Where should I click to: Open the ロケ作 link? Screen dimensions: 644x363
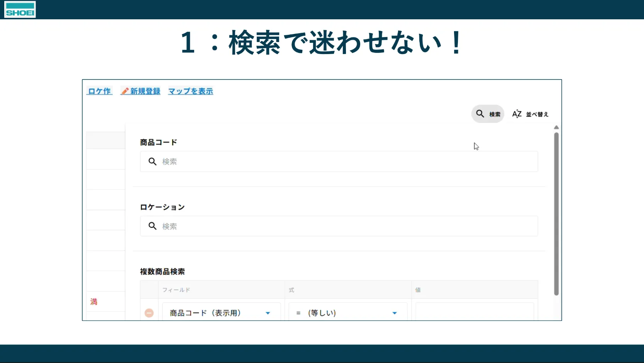pyautogui.click(x=100, y=91)
